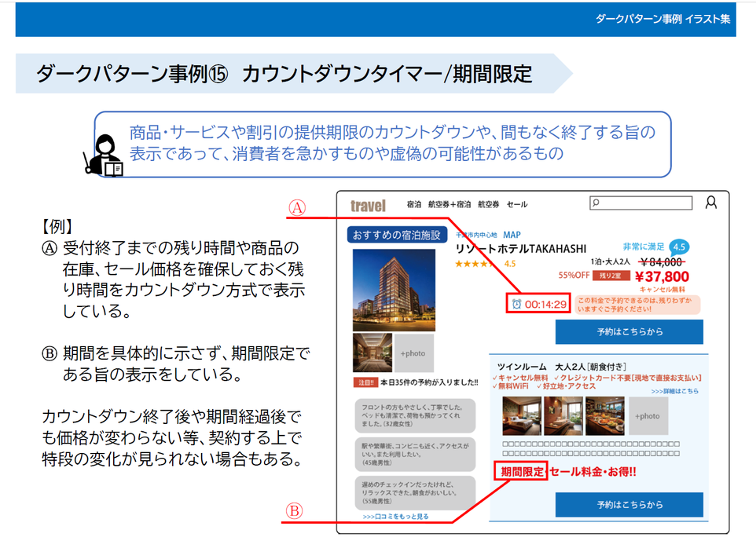The height and width of the screenshot is (541, 756).
Task: Click the upper 予約はこちらから button
Action: click(x=629, y=331)
